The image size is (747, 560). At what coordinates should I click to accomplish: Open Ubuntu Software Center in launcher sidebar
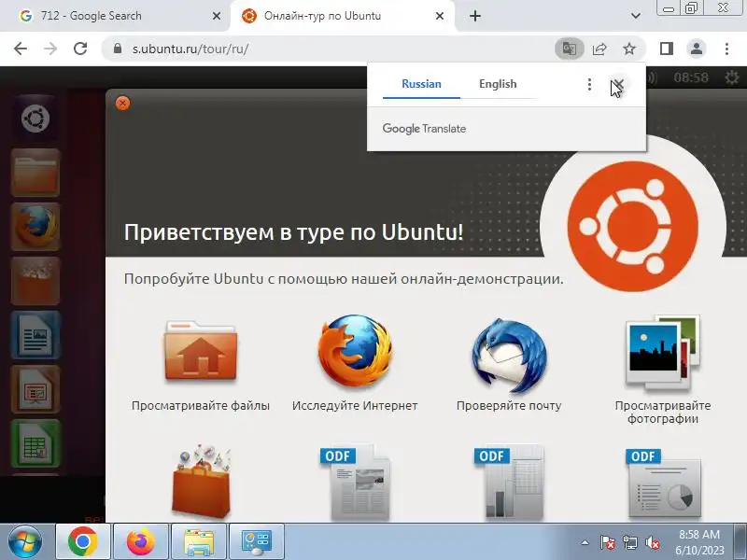35,281
